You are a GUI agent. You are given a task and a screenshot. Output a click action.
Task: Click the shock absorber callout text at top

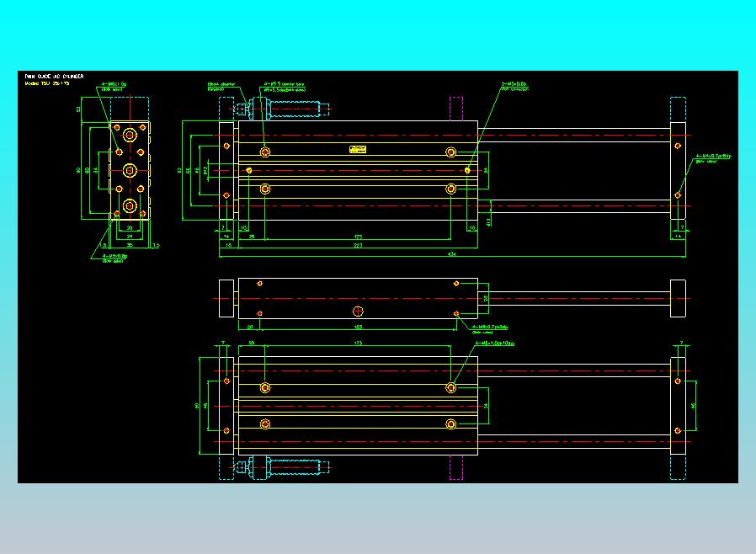click(221, 87)
